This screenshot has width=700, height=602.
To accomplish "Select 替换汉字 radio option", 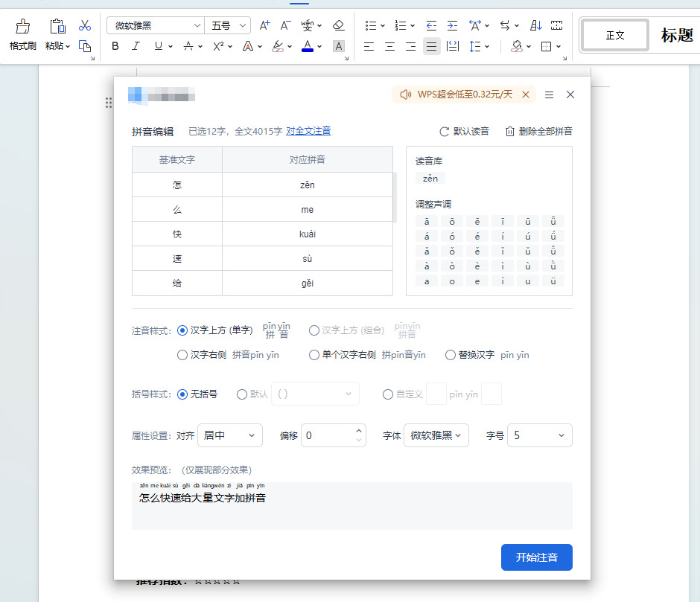I will point(450,355).
